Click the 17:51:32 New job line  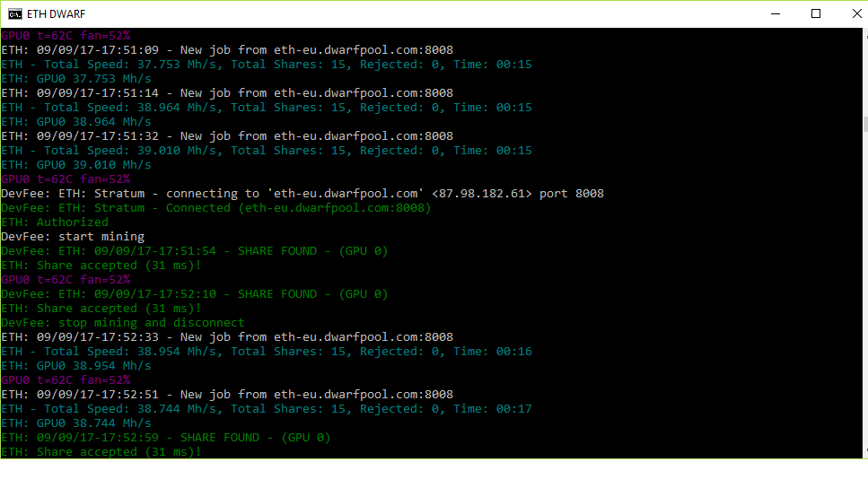[227, 136]
